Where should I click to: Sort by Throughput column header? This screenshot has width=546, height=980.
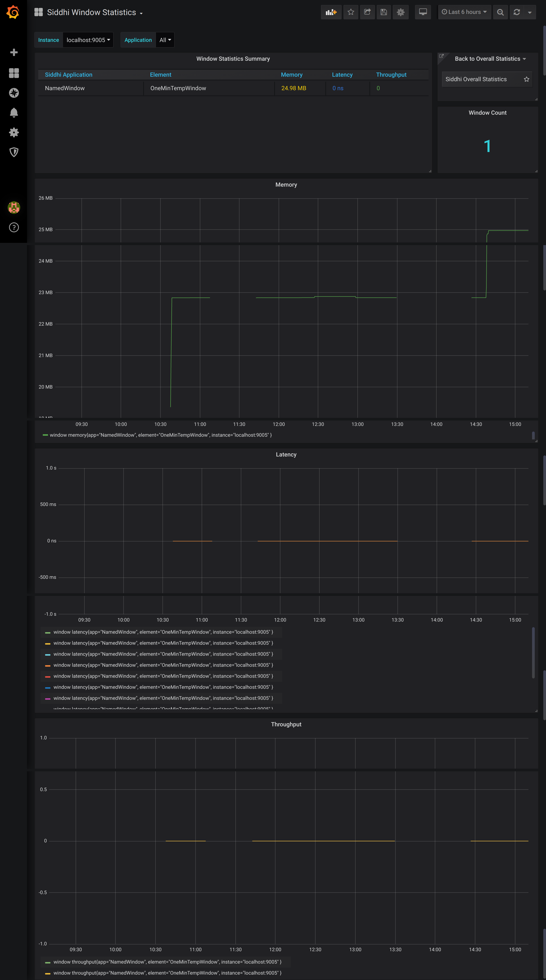pyautogui.click(x=391, y=75)
